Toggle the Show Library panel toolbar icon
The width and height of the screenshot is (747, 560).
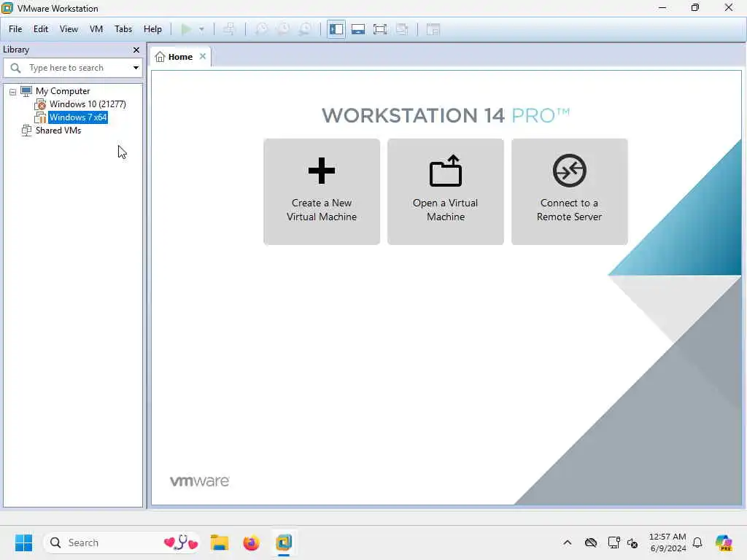pos(336,29)
